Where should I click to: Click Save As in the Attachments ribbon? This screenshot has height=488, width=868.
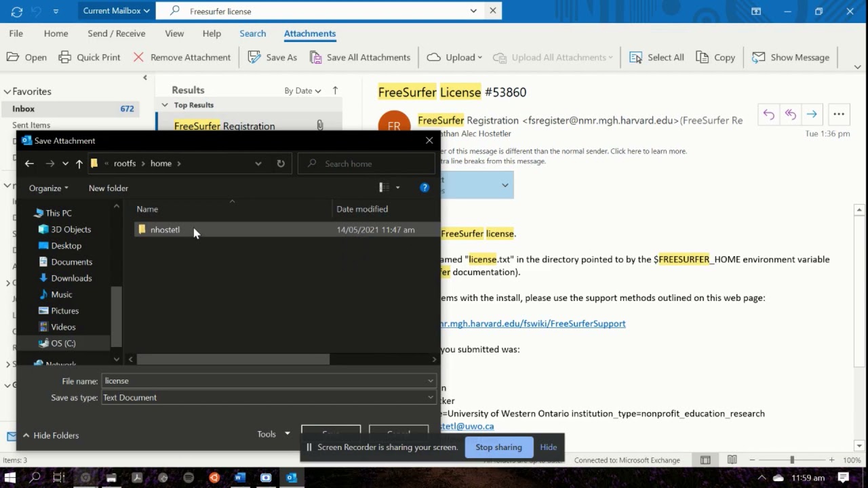click(273, 58)
